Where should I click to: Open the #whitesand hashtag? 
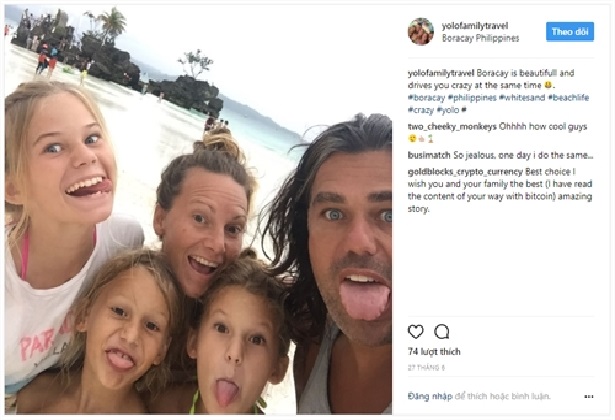coord(522,98)
